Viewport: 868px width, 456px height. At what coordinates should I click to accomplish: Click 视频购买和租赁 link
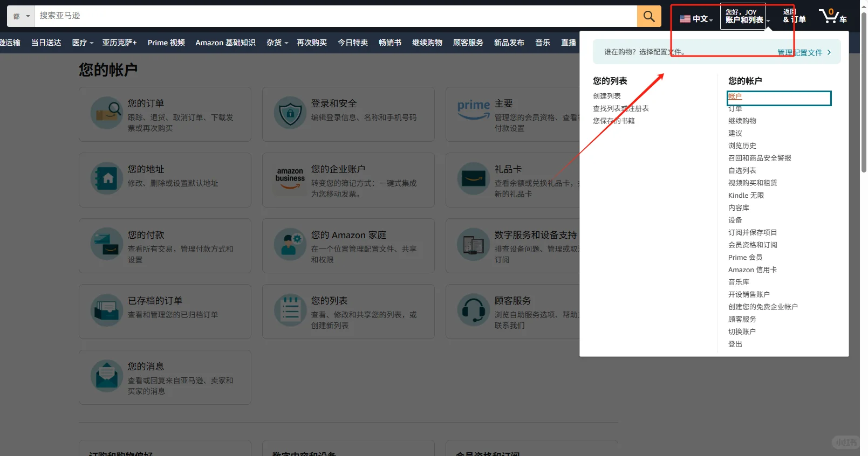[x=753, y=183]
